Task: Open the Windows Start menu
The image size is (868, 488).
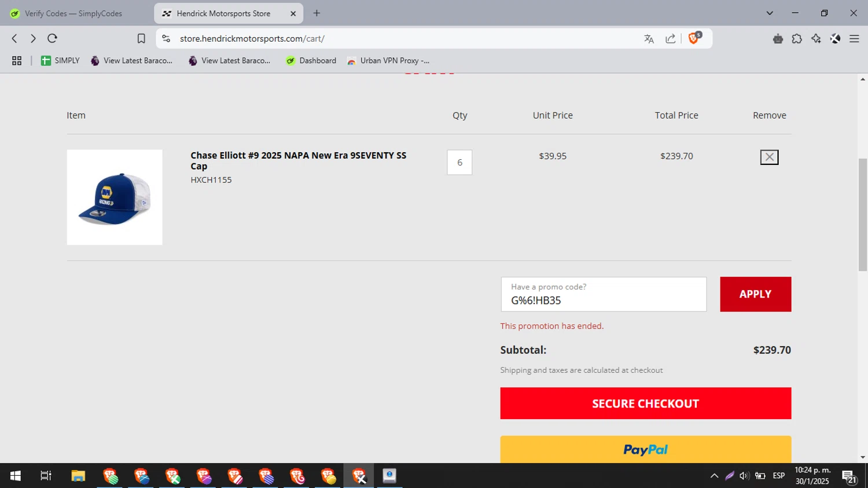Action: (16, 476)
